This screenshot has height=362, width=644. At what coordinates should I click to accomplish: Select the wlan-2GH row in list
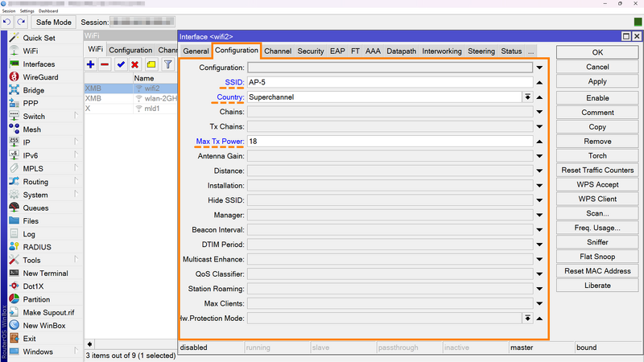click(x=131, y=98)
